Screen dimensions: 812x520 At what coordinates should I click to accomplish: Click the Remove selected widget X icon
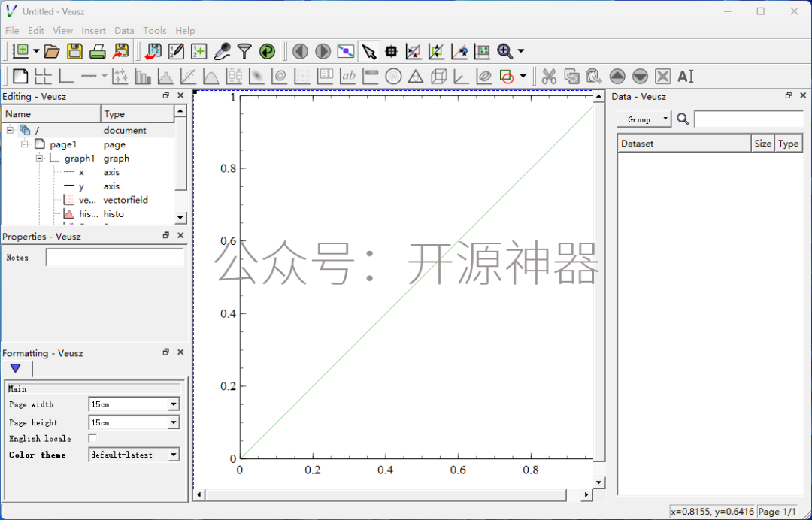663,77
